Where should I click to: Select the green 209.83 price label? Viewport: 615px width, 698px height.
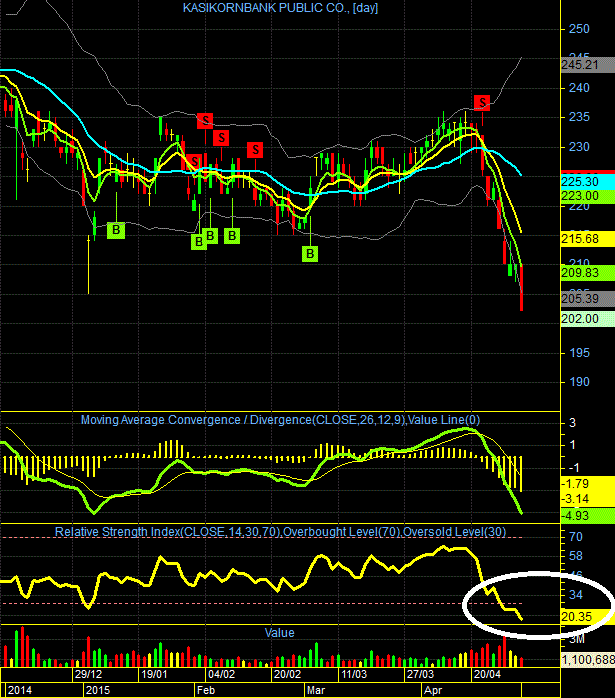(587, 273)
